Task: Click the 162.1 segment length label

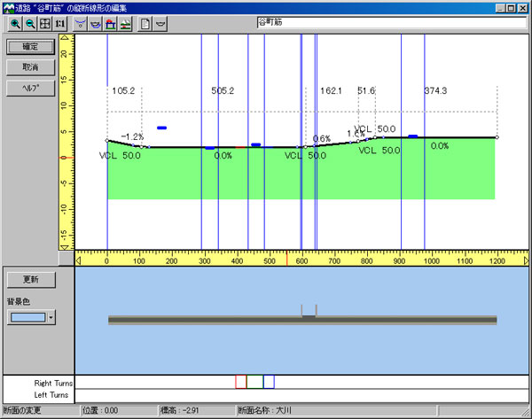Action: 331,91
